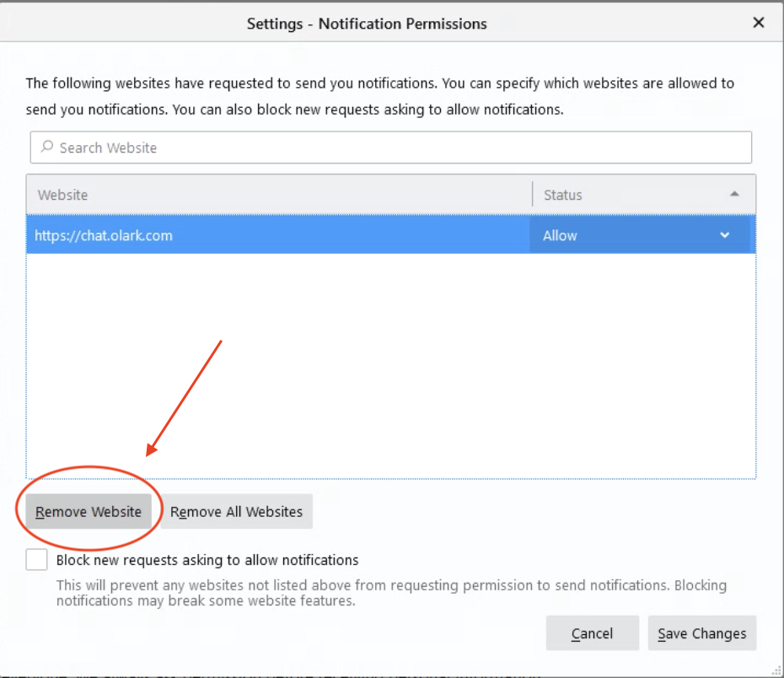
Task: Cancel the notification permission changes
Action: coord(592,633)
